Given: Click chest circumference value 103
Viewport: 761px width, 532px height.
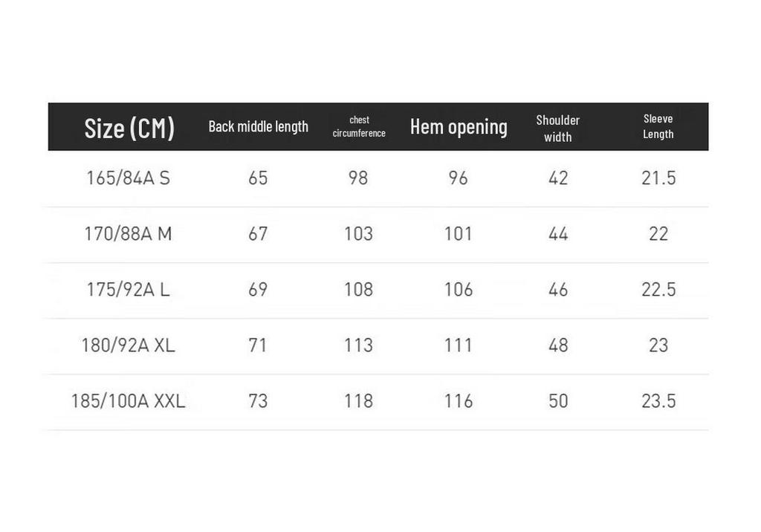Looking at the screenshot, I should point(359,234).
